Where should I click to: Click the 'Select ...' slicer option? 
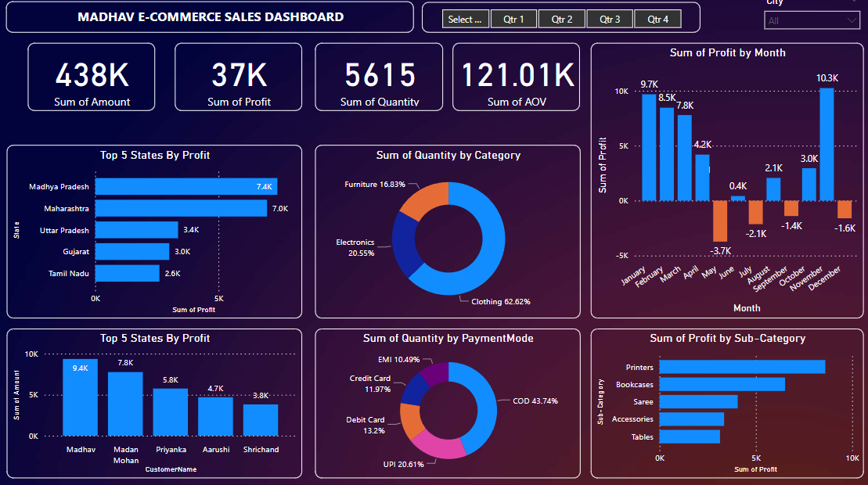click(466, 20)
